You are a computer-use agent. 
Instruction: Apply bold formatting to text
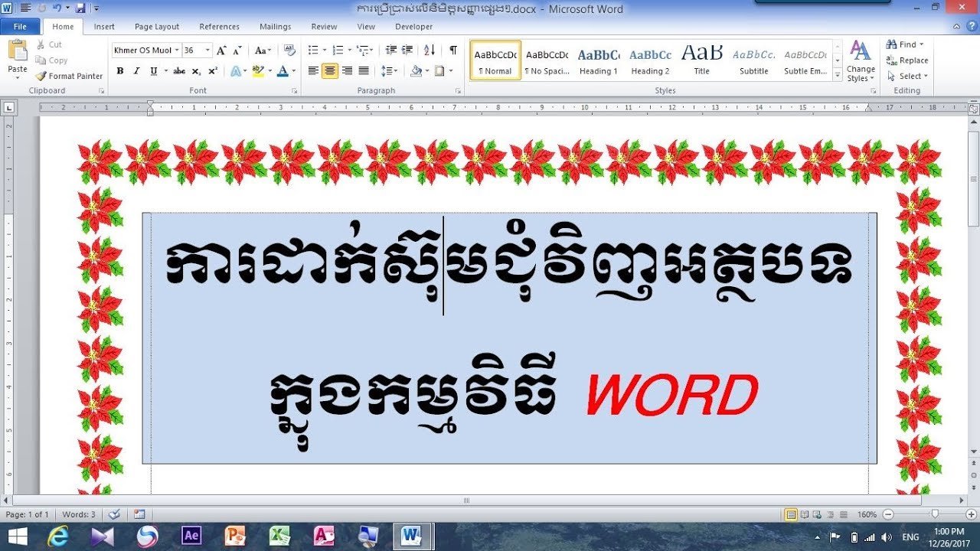click(x=120, y=70)
